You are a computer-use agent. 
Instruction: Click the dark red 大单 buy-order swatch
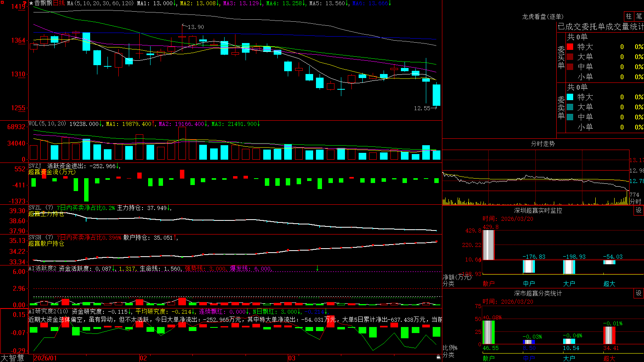570,57
